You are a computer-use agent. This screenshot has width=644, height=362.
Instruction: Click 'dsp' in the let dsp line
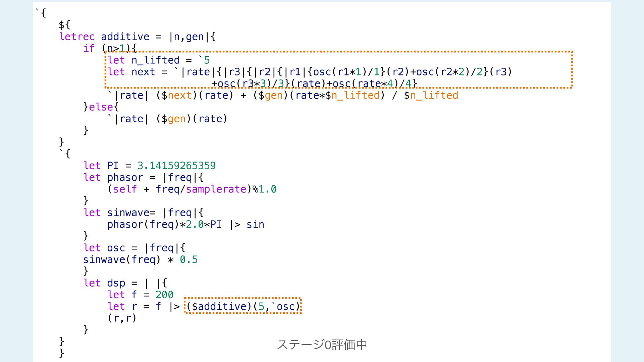coord(116,283)
